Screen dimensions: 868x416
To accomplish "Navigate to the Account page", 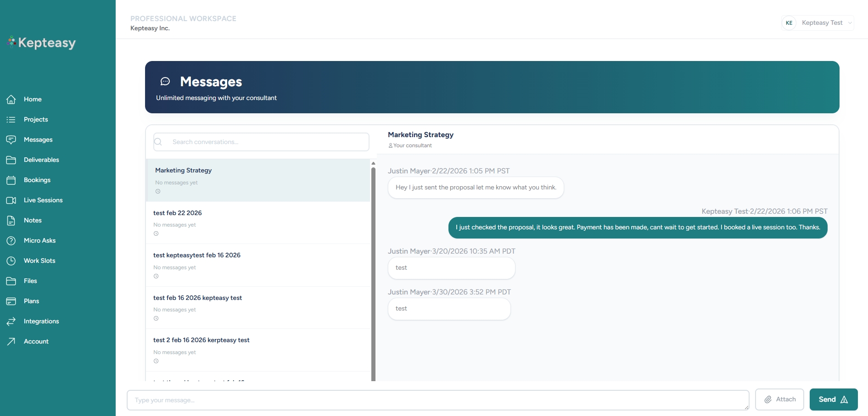I will pyautogui.click(x=36, y=341).
